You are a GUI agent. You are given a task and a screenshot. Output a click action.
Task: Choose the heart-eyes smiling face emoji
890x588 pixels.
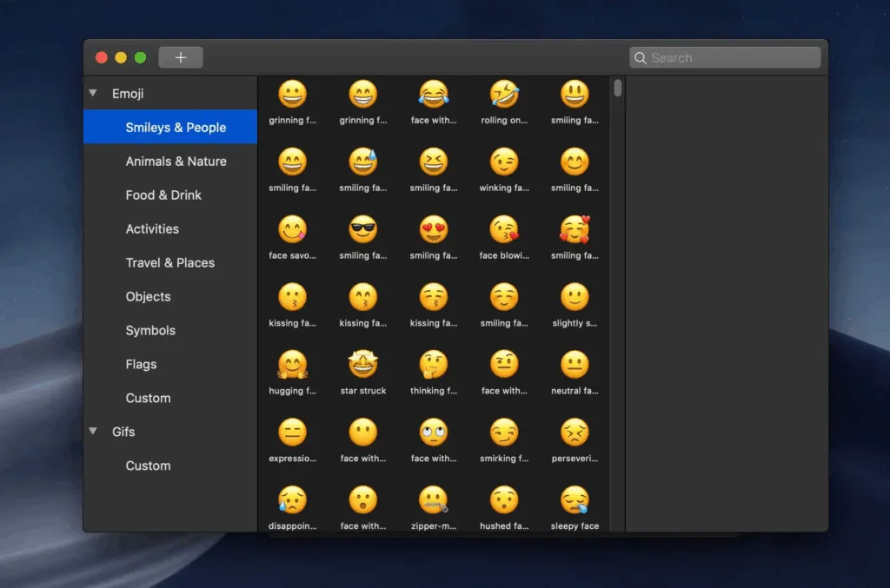433,229
